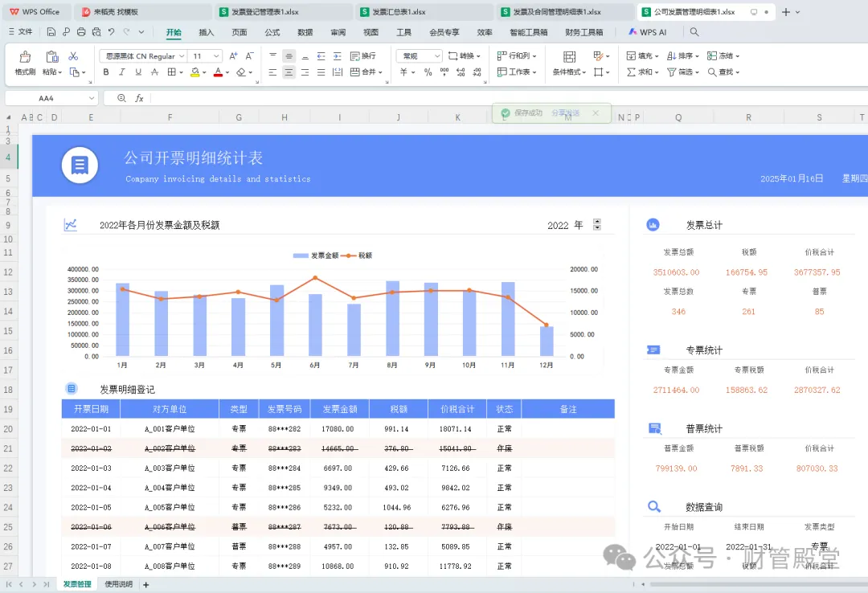Add new sheet with plus button

(146, 585)
